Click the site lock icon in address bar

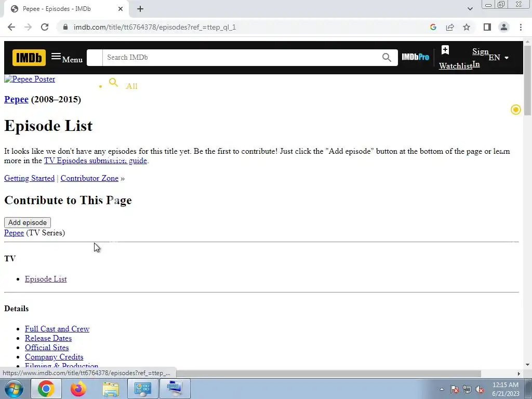click(65, 27)
